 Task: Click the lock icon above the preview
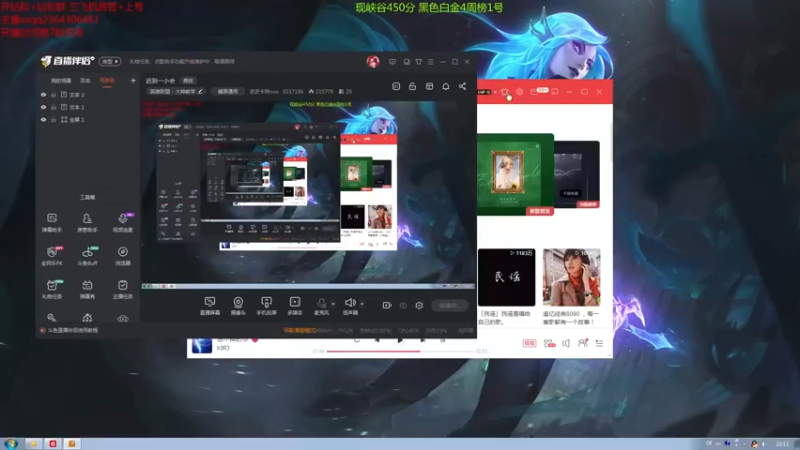click(x=412, y=86)
